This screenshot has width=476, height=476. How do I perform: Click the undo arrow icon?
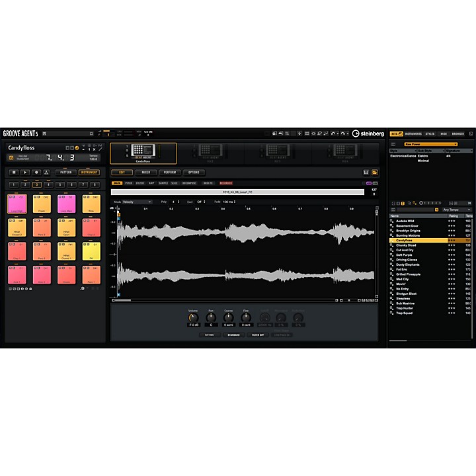click(333, 134)
